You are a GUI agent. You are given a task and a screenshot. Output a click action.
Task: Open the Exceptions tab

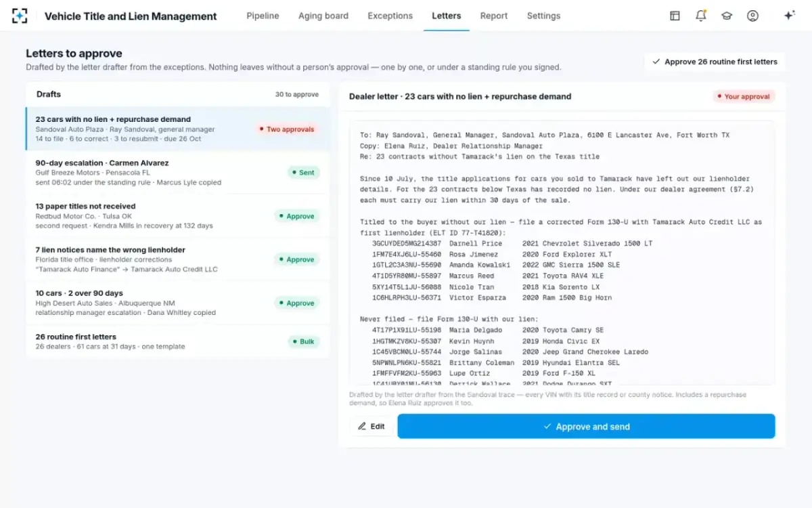[x=390, y=16]
